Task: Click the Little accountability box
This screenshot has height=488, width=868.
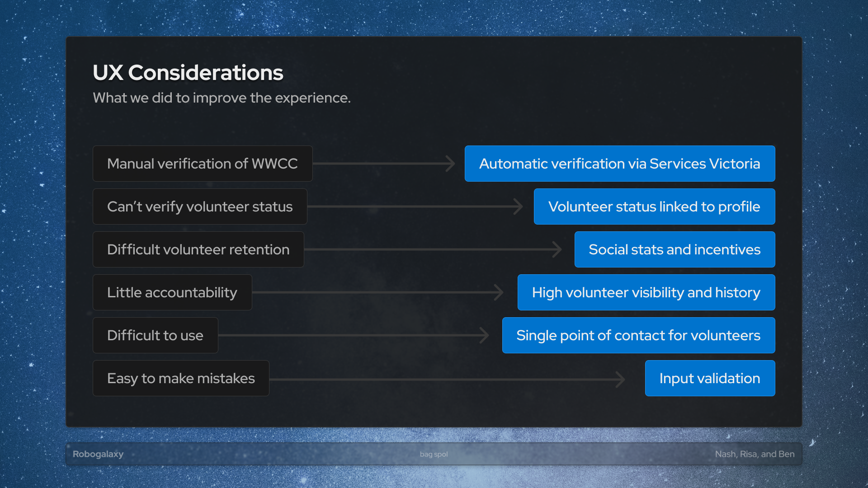Action: click(x=172, y=292)
